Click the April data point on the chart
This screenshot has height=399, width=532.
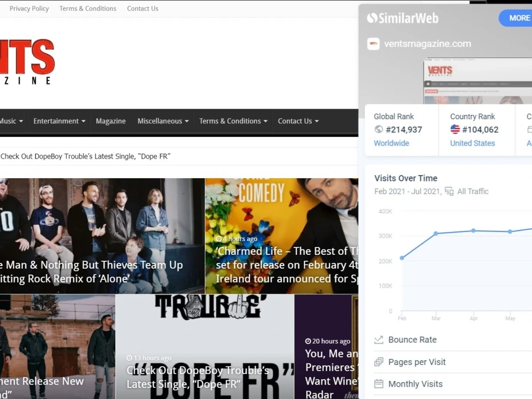coord(473,231)
